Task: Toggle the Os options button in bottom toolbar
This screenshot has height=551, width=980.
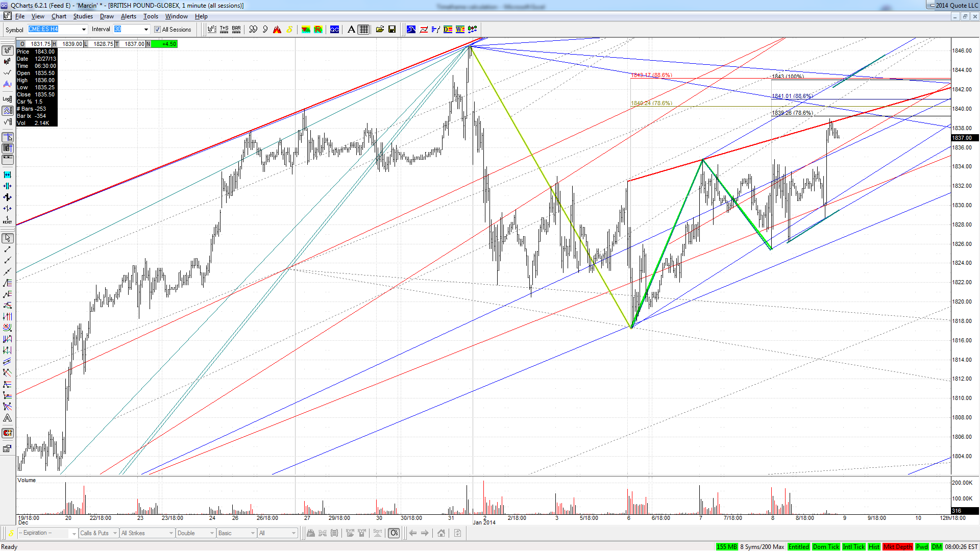Action: (x=394, y=533)
